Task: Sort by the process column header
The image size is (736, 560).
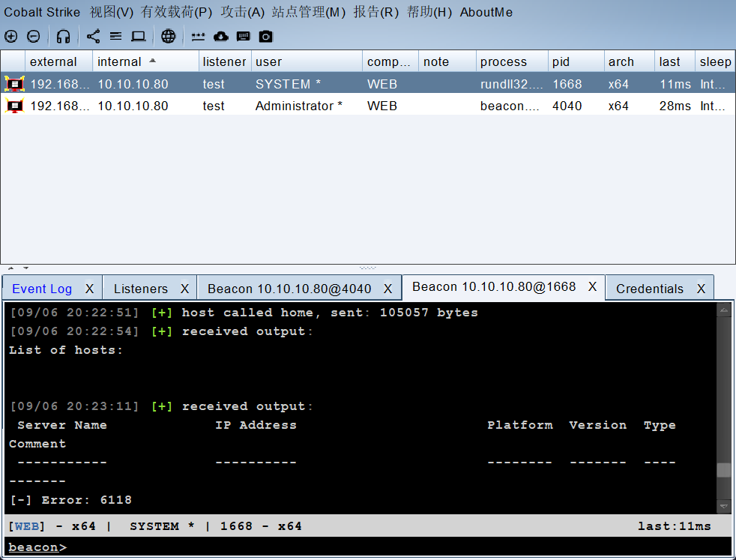Action: click(x=512, y=61)
